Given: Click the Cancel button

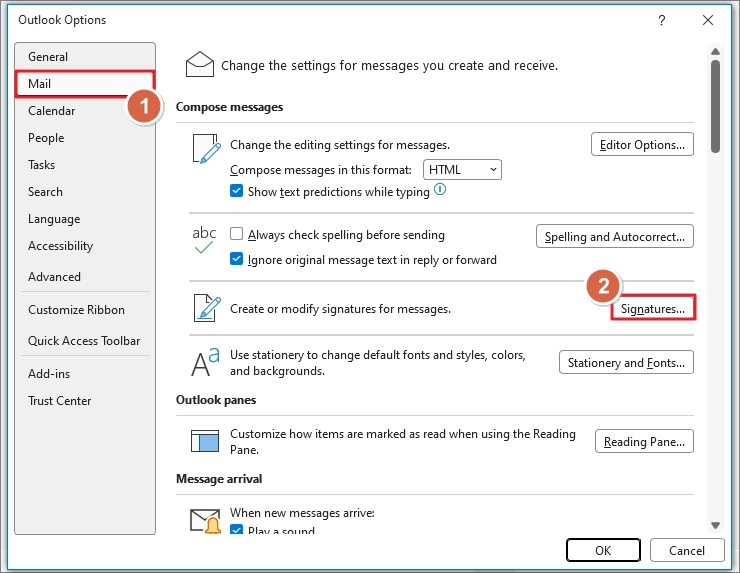Looking at the screenshot, I should click(x=687, y=550).
